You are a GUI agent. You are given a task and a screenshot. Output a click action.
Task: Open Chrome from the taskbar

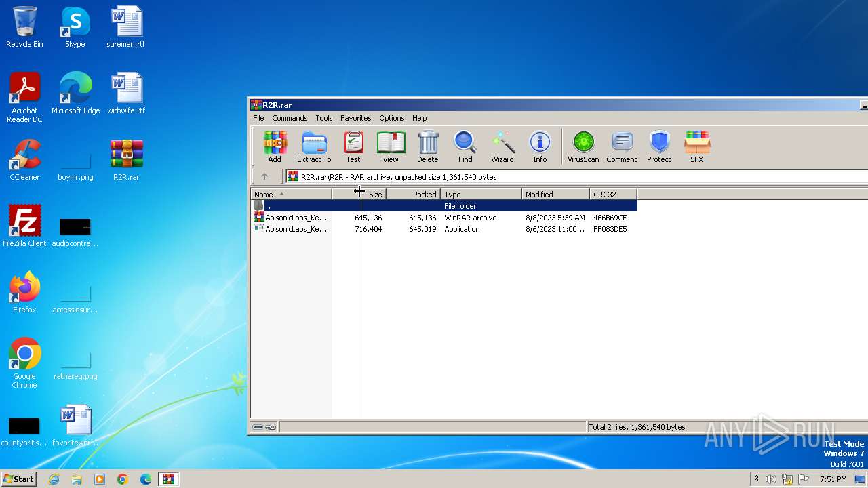(123, 479)
